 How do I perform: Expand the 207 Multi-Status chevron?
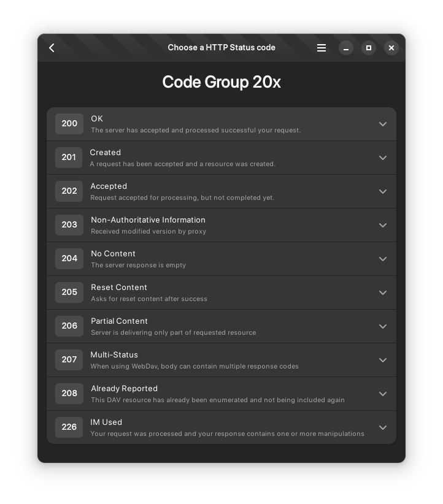[x=382, y=361]
